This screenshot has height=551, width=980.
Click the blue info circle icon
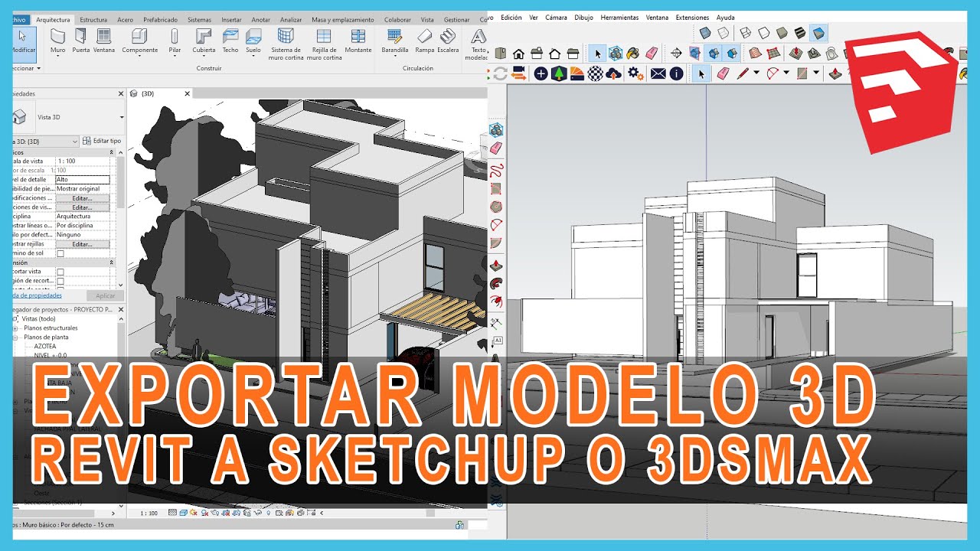pyautogui.click(x=676, y=73)
